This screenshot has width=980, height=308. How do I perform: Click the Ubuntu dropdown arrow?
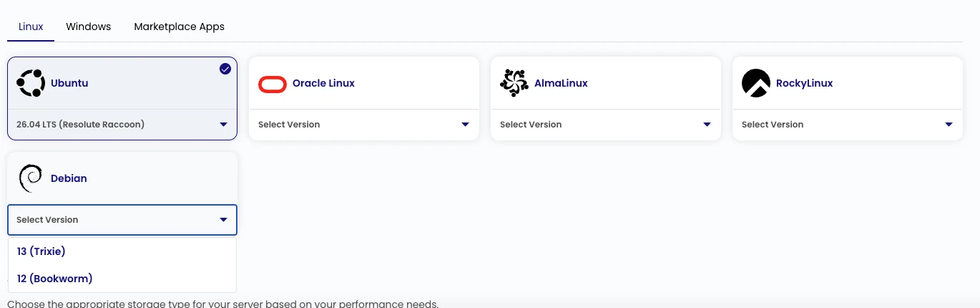[224, 125]
